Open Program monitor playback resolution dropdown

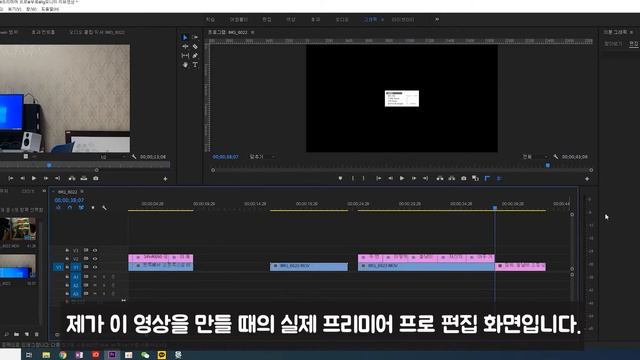(x=535, y=157)
